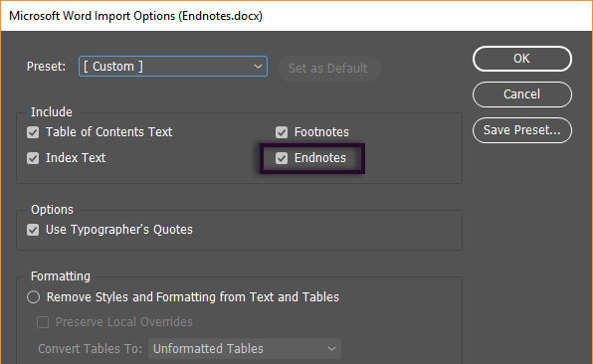Uncheck the Endnotes checkbox
The height and width of the screenshot is (364, 593).
(x=282, y=158)
